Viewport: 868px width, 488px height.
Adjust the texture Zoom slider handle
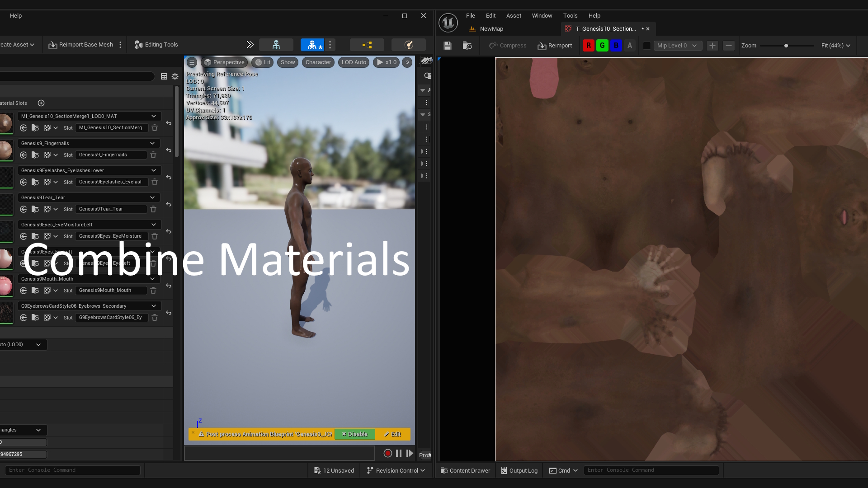point(786,46)
